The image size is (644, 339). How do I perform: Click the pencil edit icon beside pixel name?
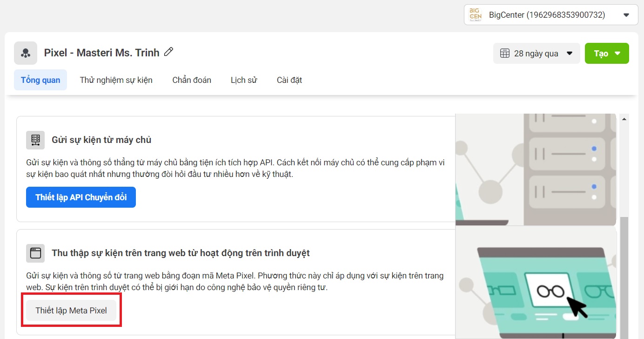169,52
